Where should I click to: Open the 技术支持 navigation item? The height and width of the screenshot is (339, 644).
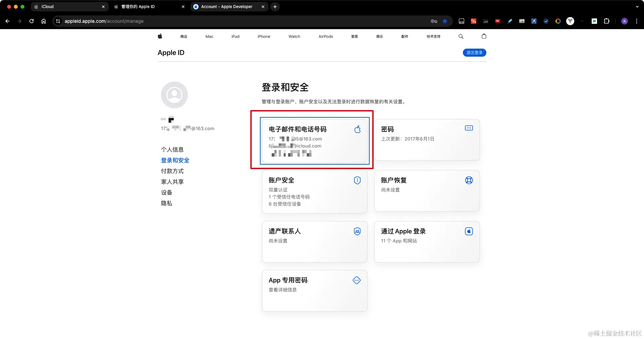coord(433,37)
